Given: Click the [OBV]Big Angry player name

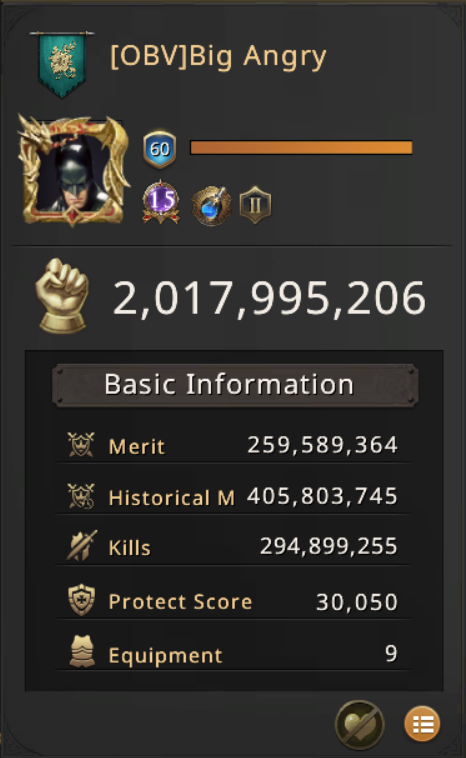Looking at the screenshot, I should coord(218,57).
